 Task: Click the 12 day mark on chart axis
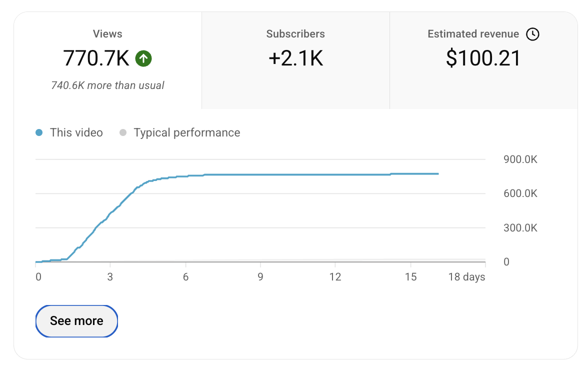tap(335, 277)
